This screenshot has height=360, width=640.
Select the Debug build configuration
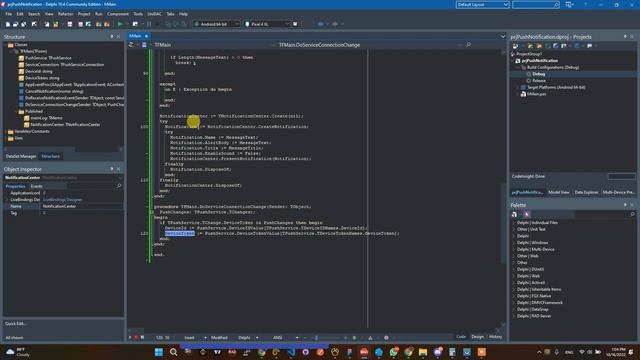pyautogui.click(x=538, y=74)
